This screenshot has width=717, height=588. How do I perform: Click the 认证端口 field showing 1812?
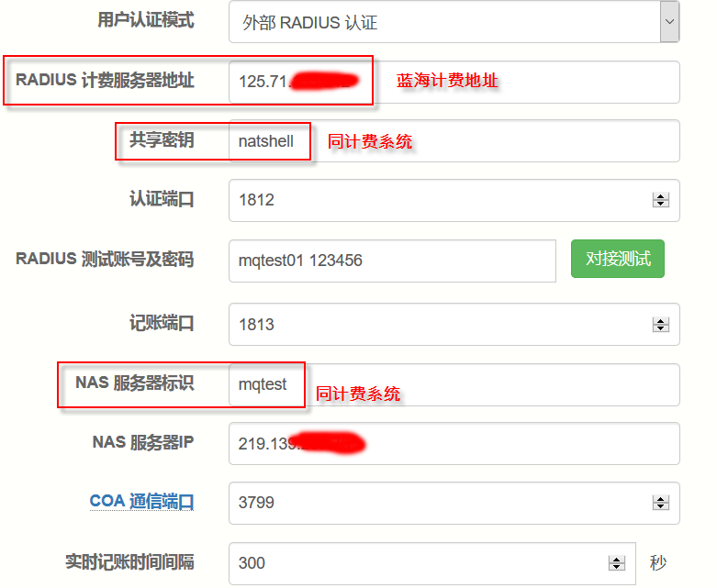[x=441, y=200]
